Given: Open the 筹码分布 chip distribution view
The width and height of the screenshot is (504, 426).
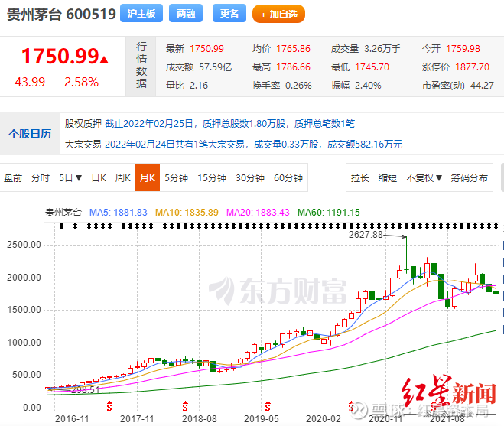Looking at the screenshot, I should 469,178.
